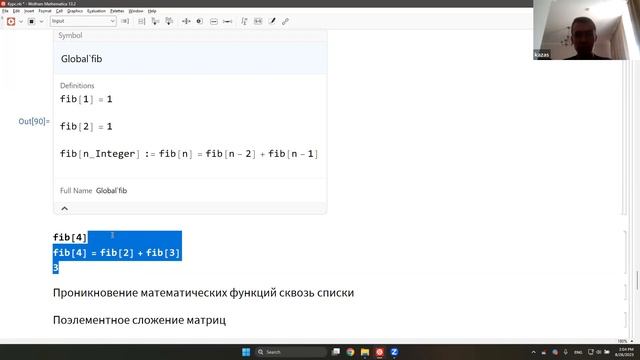The image size is (640, 360).
Task: Click the fib[1] = 1 definition
Action: click(x=86, y=99)
